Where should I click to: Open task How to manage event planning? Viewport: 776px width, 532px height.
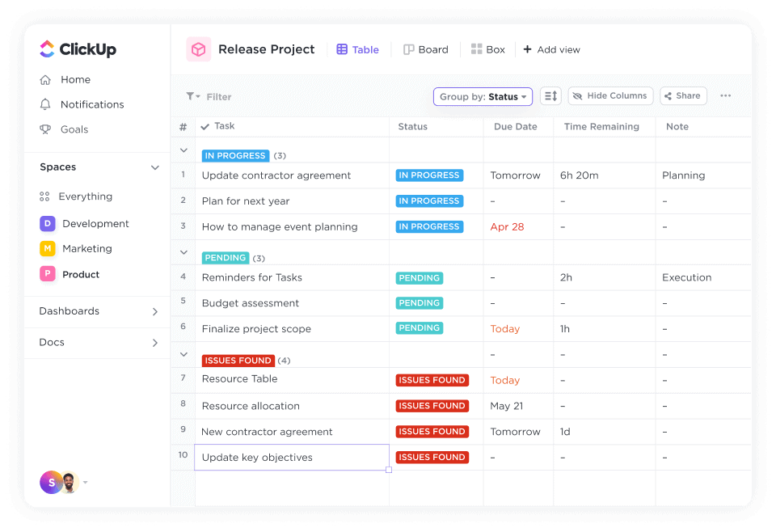280,226
